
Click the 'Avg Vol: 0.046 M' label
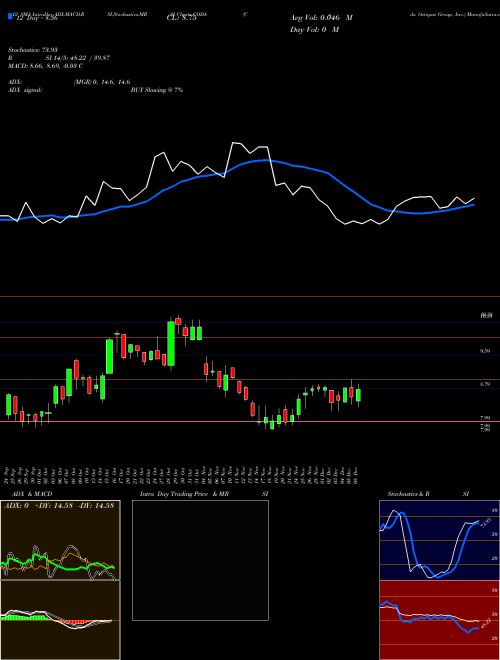click(x=321, y=18)
